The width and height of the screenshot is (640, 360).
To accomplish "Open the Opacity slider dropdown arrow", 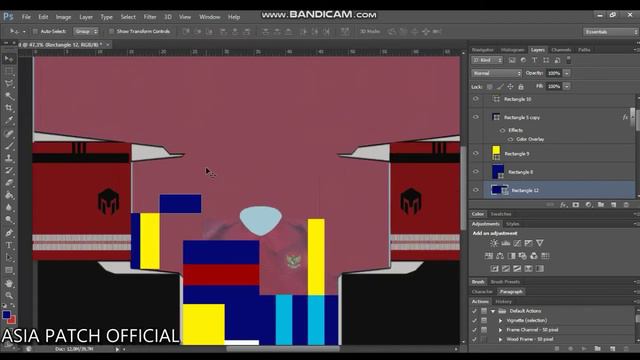I will tap(567, 73).
